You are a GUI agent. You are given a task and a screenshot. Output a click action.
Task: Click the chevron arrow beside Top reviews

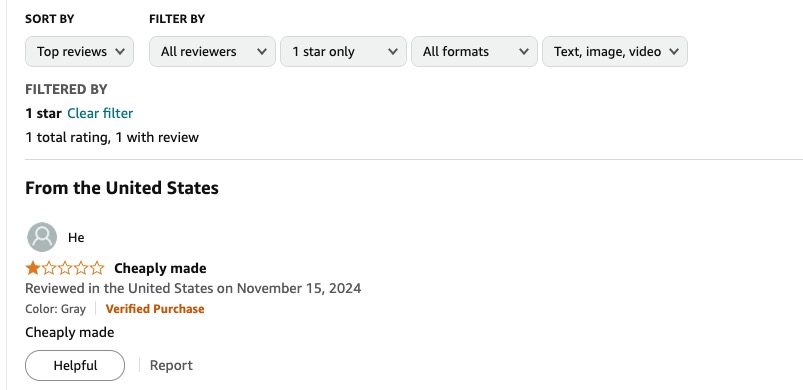click(120, 51)
